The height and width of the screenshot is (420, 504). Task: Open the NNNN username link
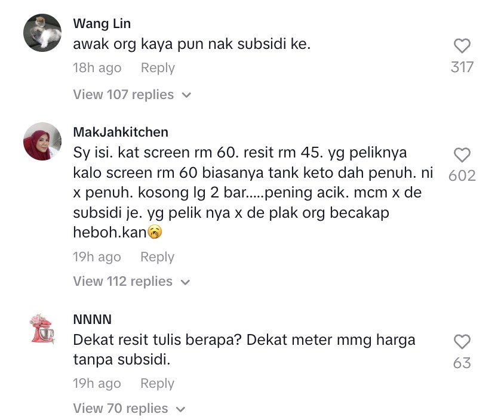92,320
